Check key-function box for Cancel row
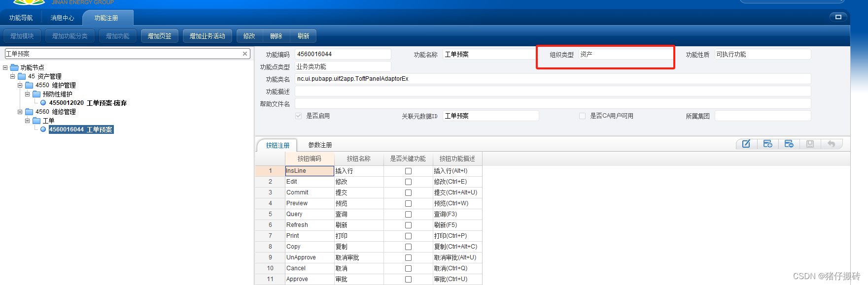 [408, 268]
